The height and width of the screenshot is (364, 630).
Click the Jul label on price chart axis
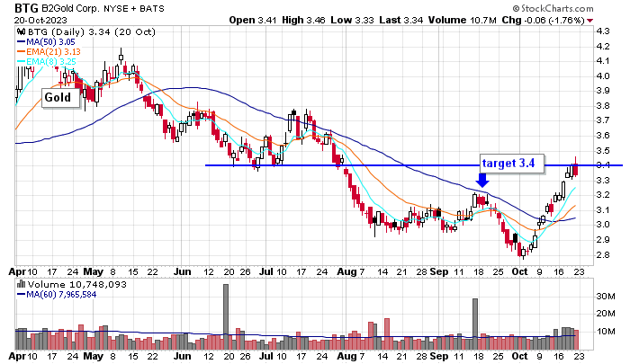coord(266,271)
